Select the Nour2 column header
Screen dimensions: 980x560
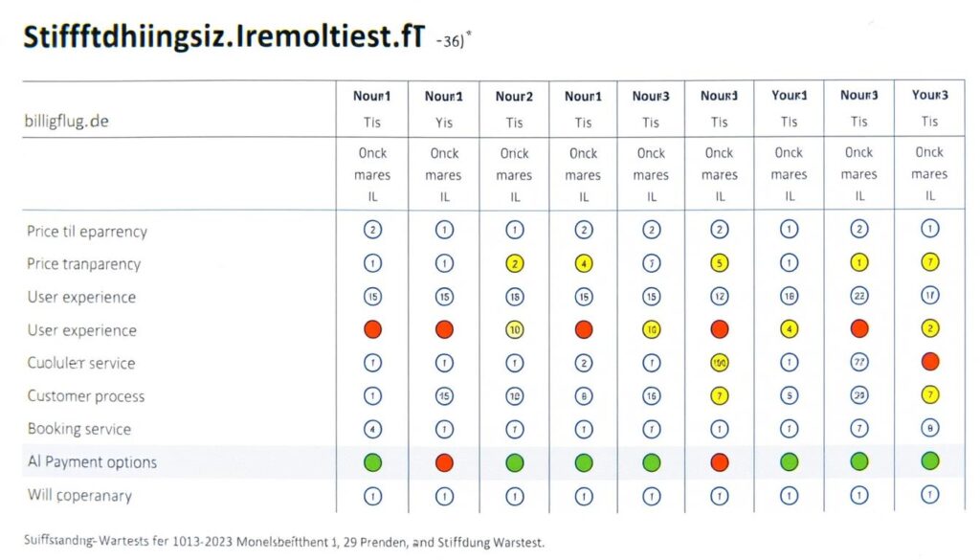[514, 97]
